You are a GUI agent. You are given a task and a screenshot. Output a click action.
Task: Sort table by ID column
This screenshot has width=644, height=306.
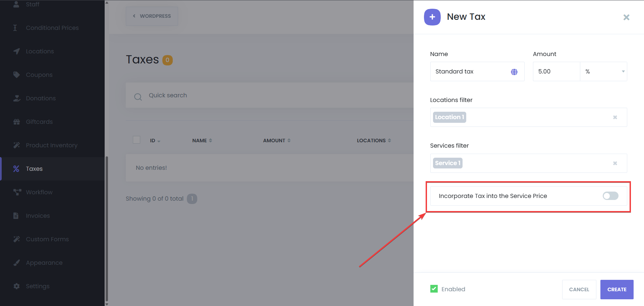point(155,141)
